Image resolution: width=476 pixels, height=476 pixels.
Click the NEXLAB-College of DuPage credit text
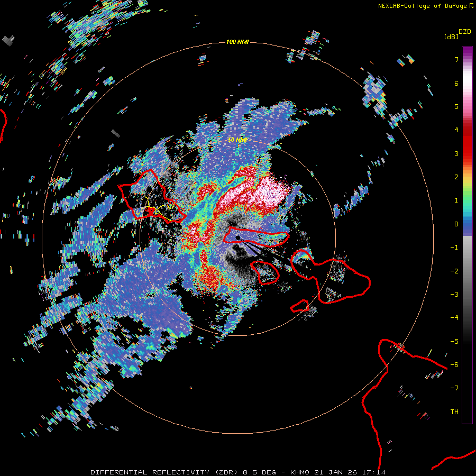pyautogui.click(x=422, y=6)
